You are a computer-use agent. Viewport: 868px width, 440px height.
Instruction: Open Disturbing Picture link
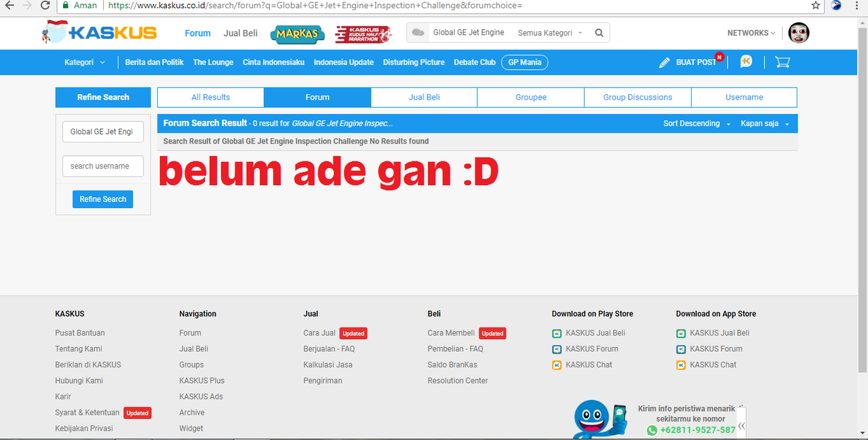414,62
